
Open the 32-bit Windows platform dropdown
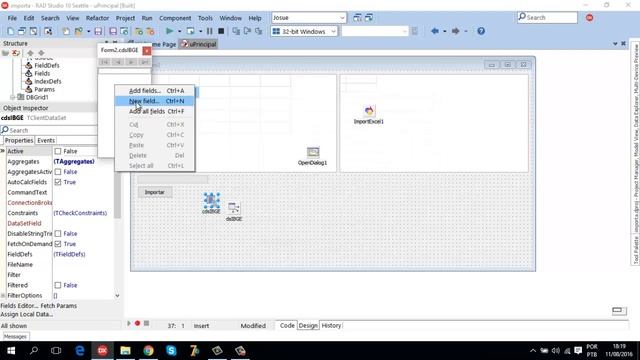pyautogui.click(x=333, y=31)
